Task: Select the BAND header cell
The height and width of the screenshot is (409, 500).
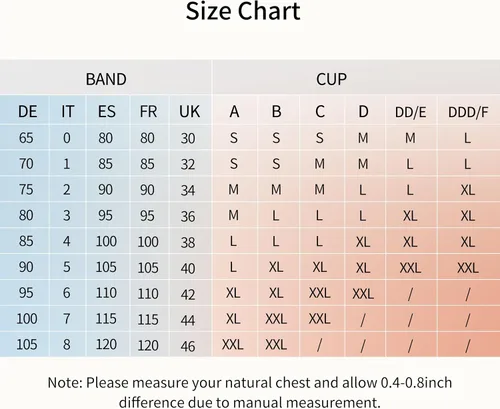Action: 106,78
